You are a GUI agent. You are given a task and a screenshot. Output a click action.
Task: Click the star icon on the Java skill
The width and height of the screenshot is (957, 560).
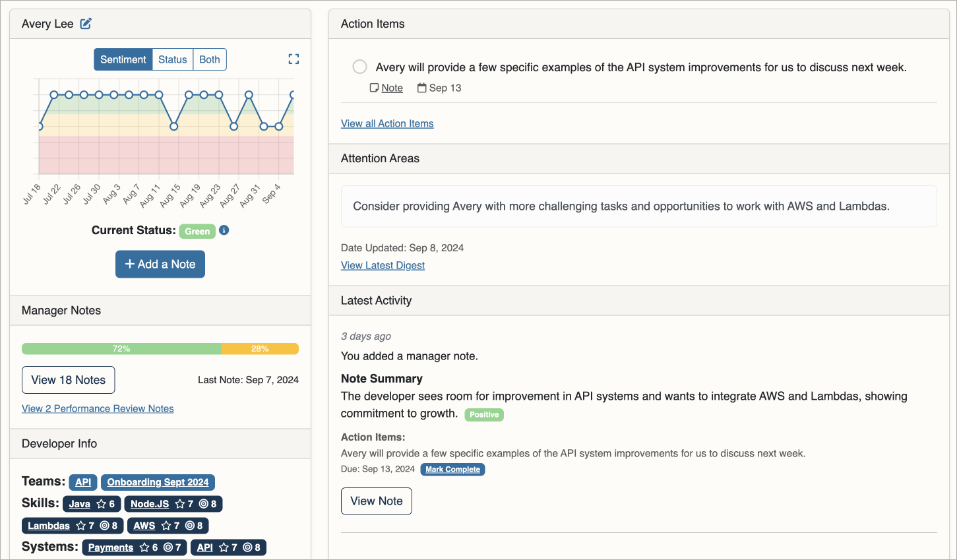tap(101, 504)
